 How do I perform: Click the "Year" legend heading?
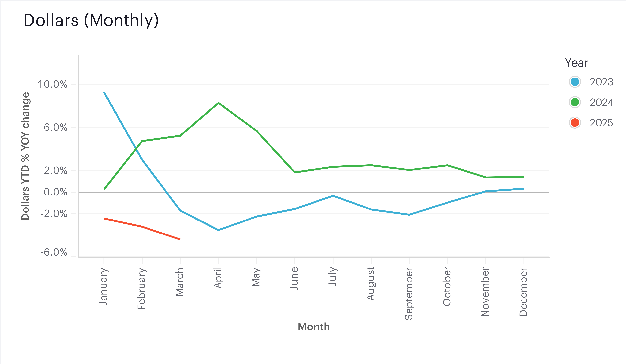coord(576,63)
